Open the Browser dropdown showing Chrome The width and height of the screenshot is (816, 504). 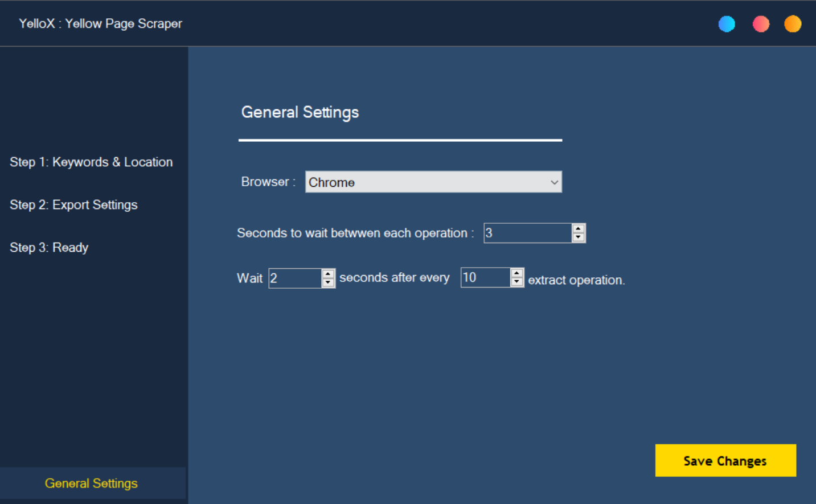tap(433, 182)
